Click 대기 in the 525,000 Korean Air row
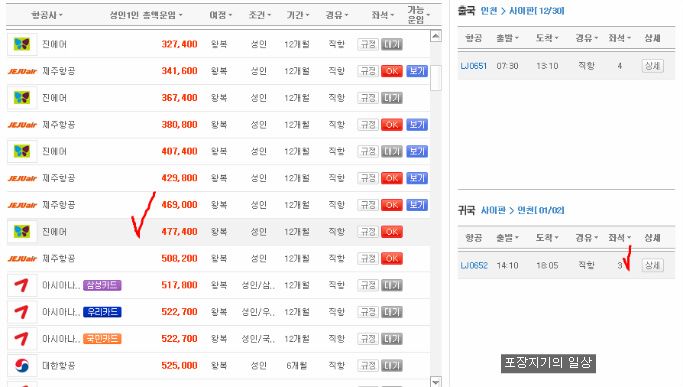This screenshot has width=683, height=387. tap(392, 365)
